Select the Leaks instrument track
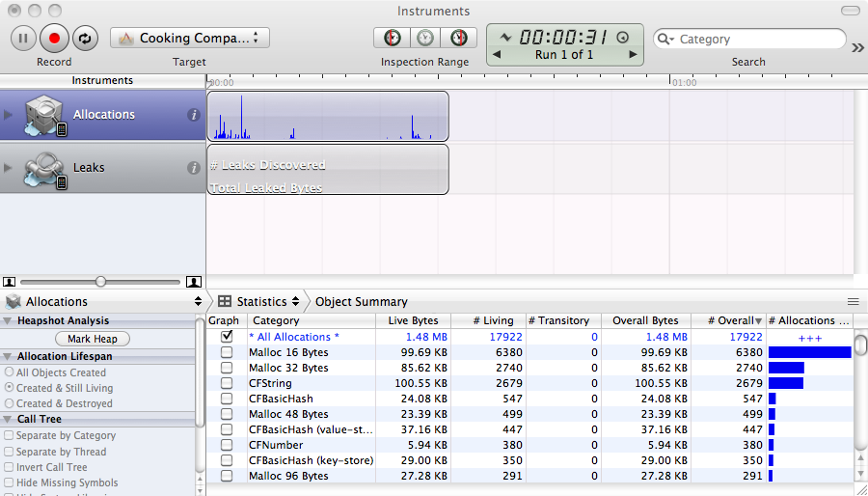The image size is (868, 496). tap(102, 168)
